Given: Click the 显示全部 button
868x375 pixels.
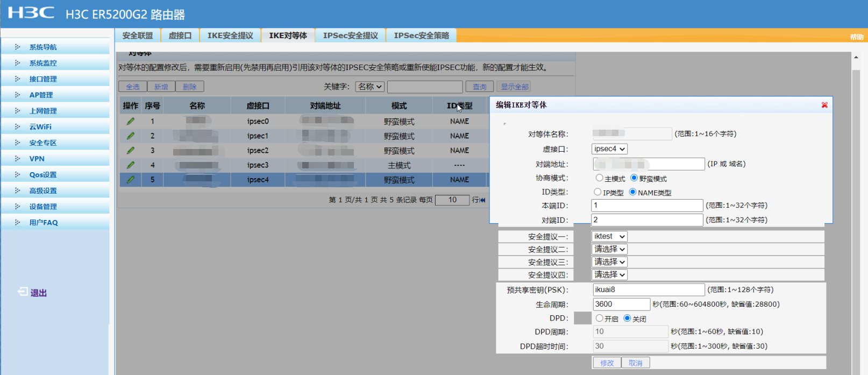Looking at the screenshot, I should click(515, 87).
